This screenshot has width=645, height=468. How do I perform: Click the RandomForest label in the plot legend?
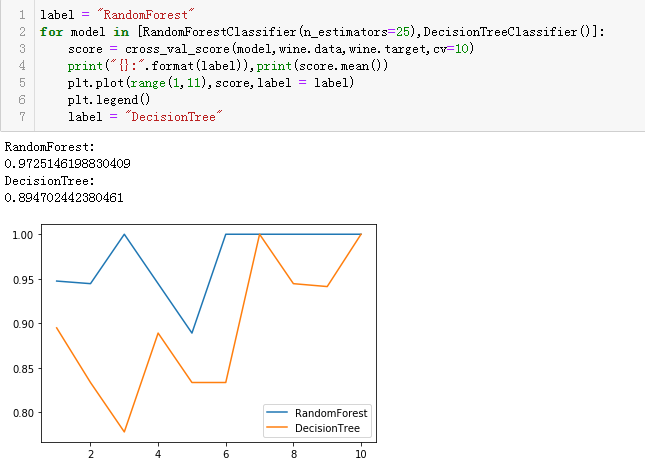[331, 412]
